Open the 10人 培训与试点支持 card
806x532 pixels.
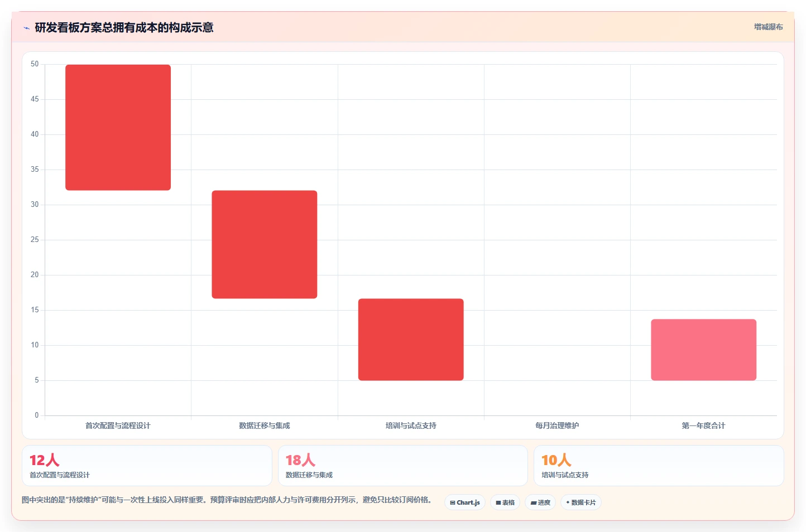(x=659, y=466)
